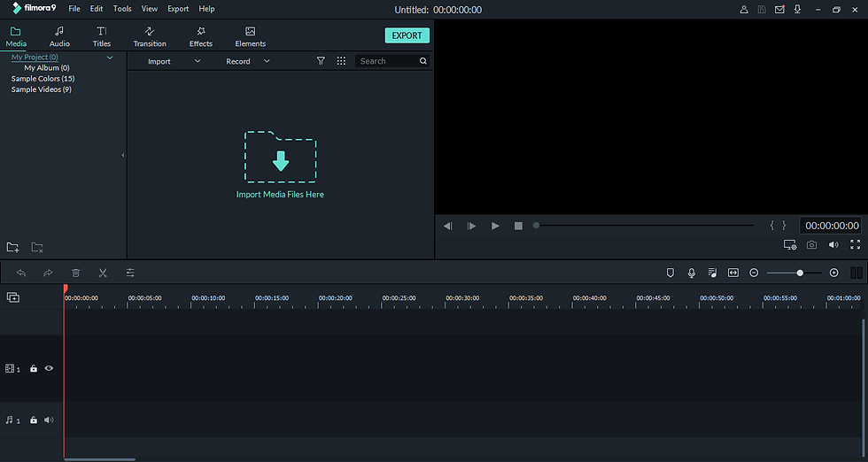This screenshot has height=462, width=868.
Task: Click the search magnifier icon
Action: (x=423, y=61)
